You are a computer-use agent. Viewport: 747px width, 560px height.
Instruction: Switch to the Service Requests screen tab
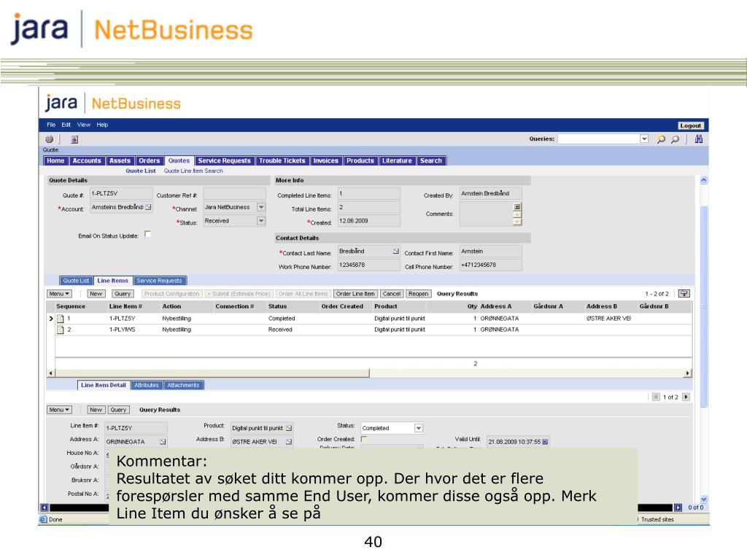(x=225, y=161)
